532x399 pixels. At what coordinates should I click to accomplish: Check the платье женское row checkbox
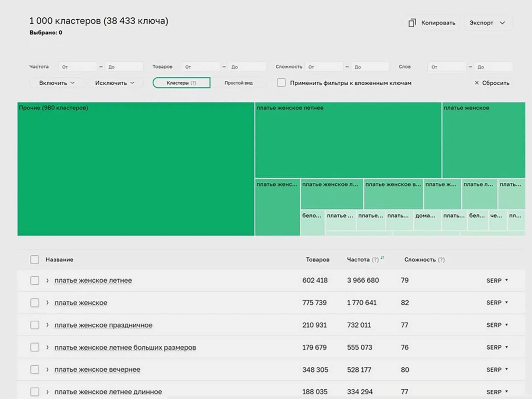35,303
